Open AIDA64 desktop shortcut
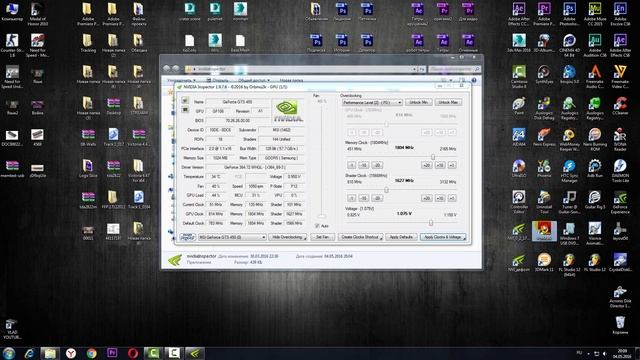640x360 pixels. 519,137
